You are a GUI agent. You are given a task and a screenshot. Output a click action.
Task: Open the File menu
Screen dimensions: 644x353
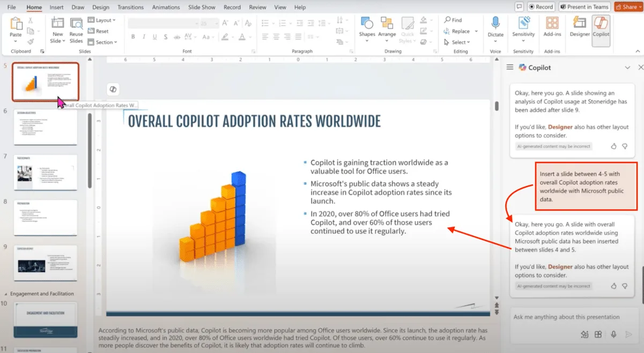coord(12,8)
